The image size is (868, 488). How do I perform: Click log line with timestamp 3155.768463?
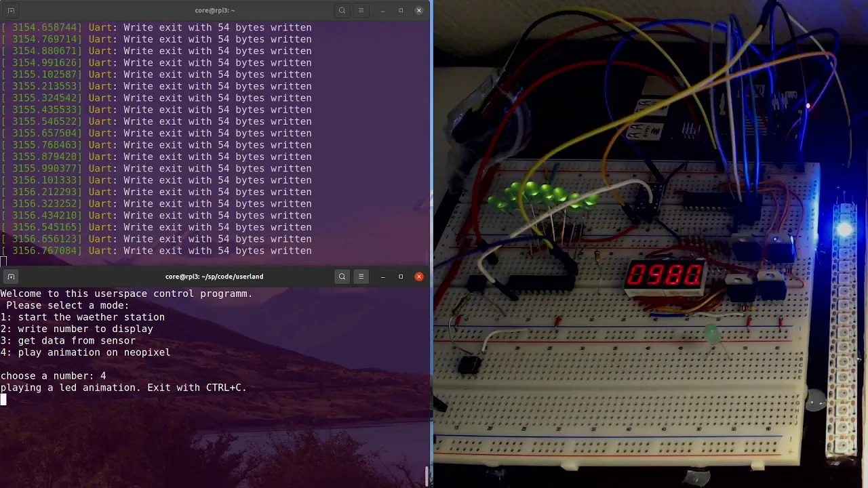click(x=157, y=145)
